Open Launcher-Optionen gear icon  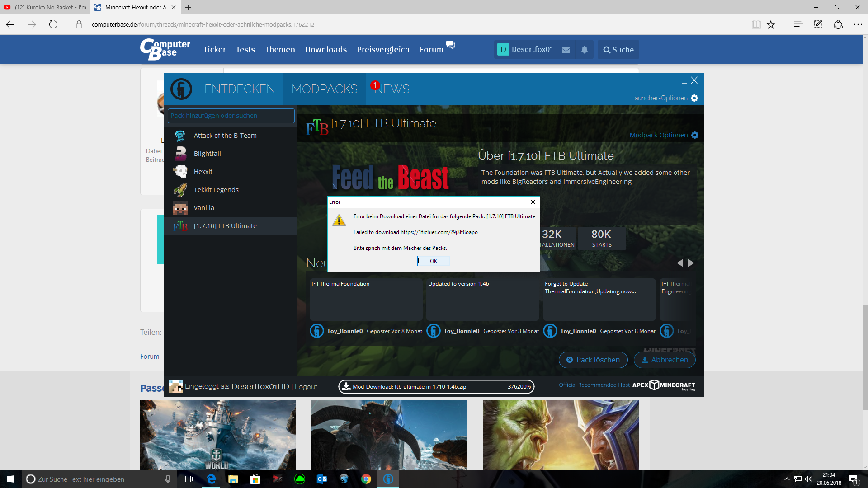(694, 98)
